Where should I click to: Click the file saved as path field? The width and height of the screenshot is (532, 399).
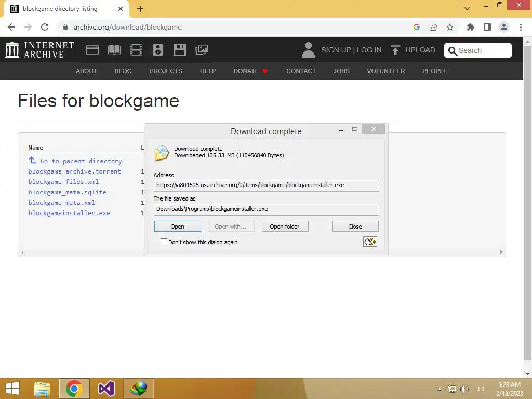click(x=266, y=209)
